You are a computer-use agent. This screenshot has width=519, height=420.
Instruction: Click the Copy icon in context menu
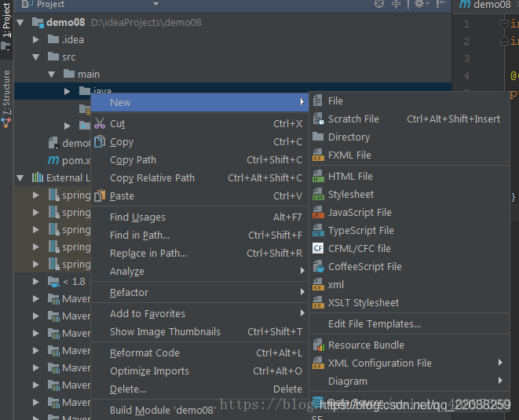(x=100, y=141)
